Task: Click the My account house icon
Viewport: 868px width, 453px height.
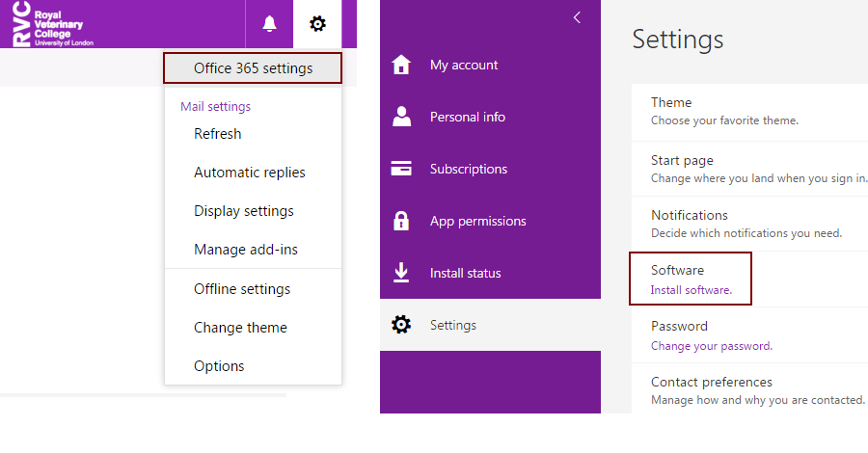Action: tap(401, 65)
